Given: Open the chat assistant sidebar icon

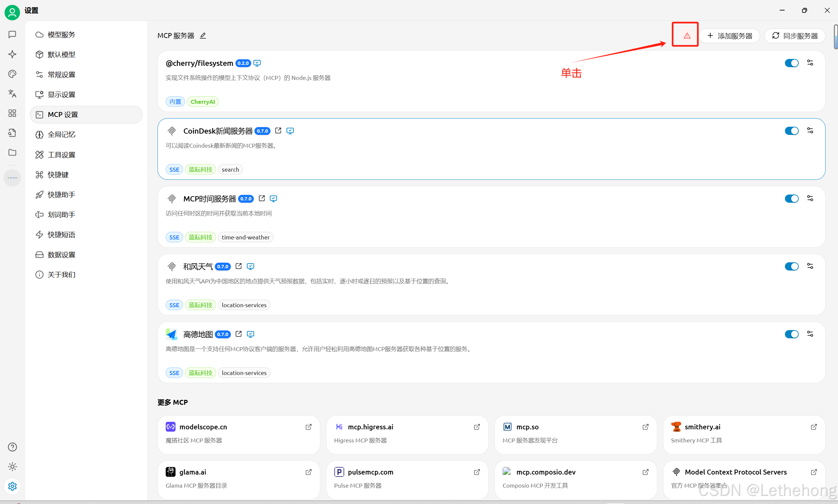Looking at the screenshot, I should pos(12,35).
